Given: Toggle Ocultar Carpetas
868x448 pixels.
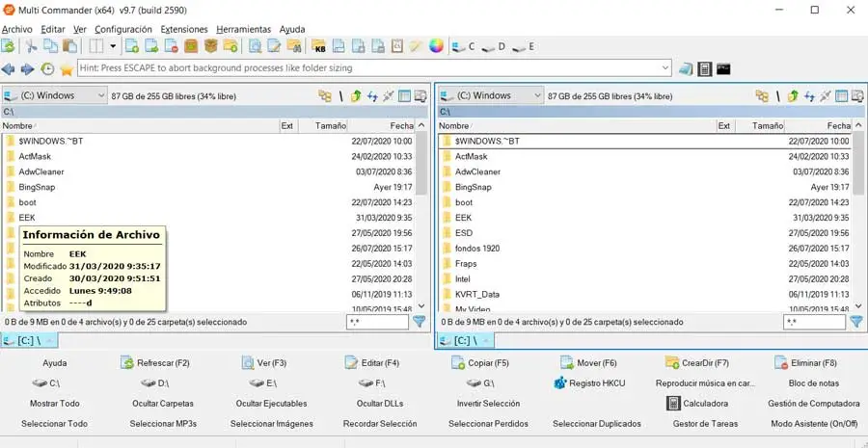Looking at the screenshot, I should click(x=163, y=404).
